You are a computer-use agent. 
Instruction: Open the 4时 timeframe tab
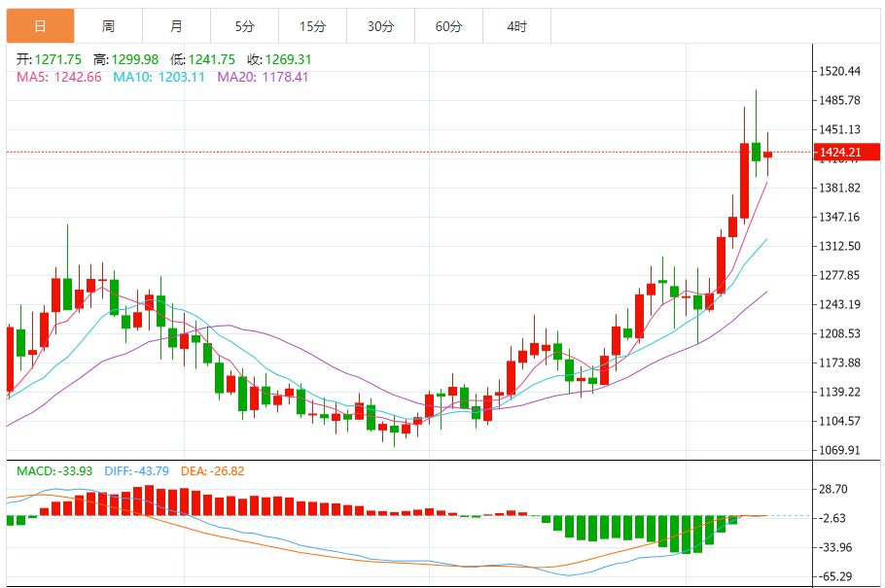pos(516,26)
